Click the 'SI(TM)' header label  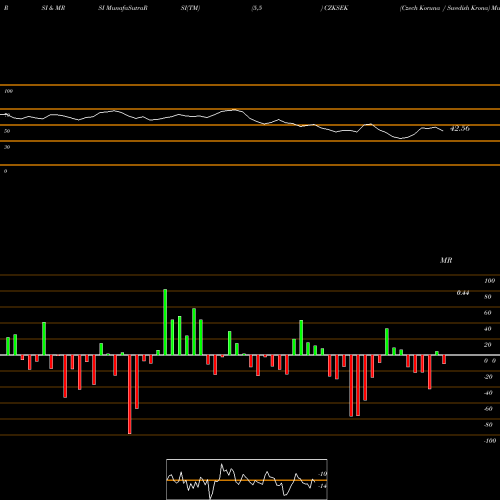point(190,8)
